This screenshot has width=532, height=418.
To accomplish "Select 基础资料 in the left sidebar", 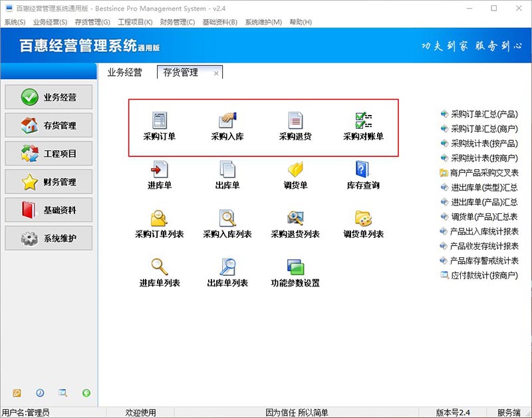I will [49, 210].
